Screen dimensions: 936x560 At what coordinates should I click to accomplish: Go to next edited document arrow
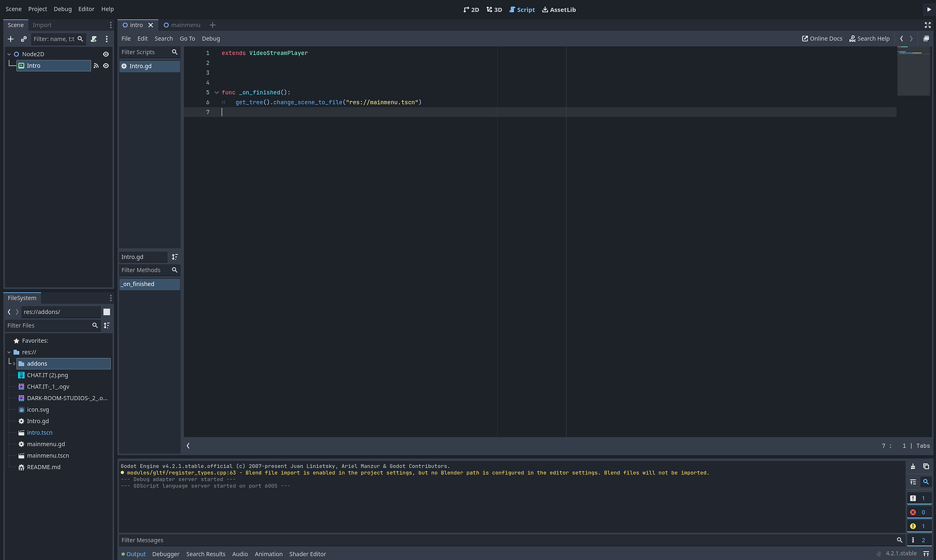click(911, 39)
